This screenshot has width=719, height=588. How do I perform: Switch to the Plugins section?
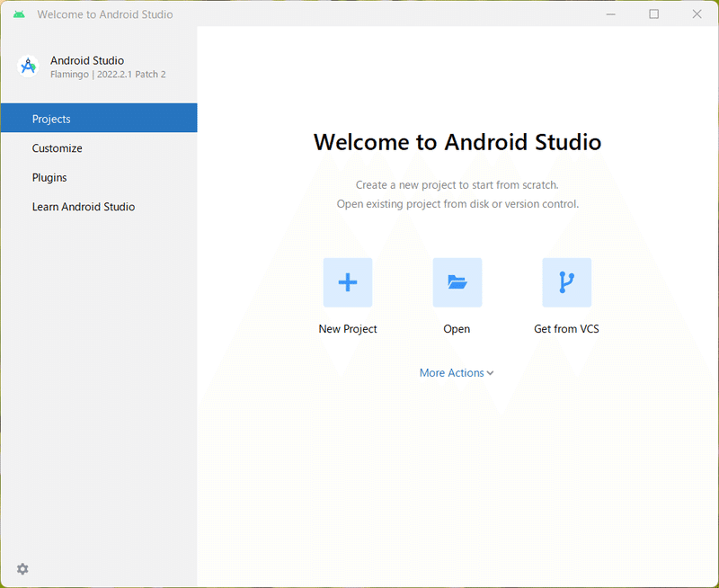click(49, 177)
